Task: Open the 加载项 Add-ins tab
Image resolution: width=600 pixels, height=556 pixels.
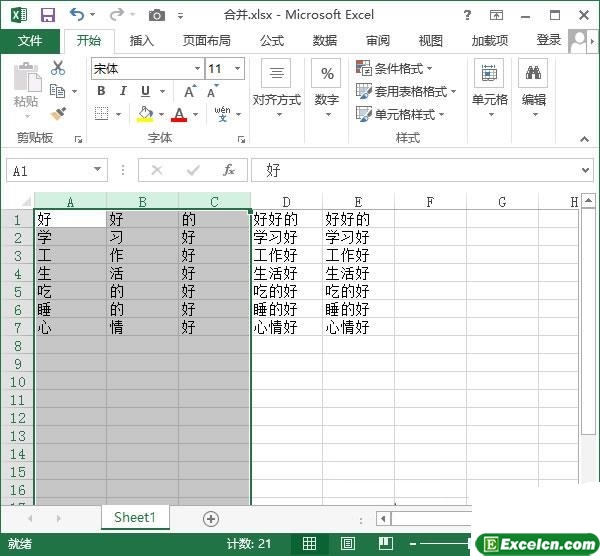Action: 490,41
